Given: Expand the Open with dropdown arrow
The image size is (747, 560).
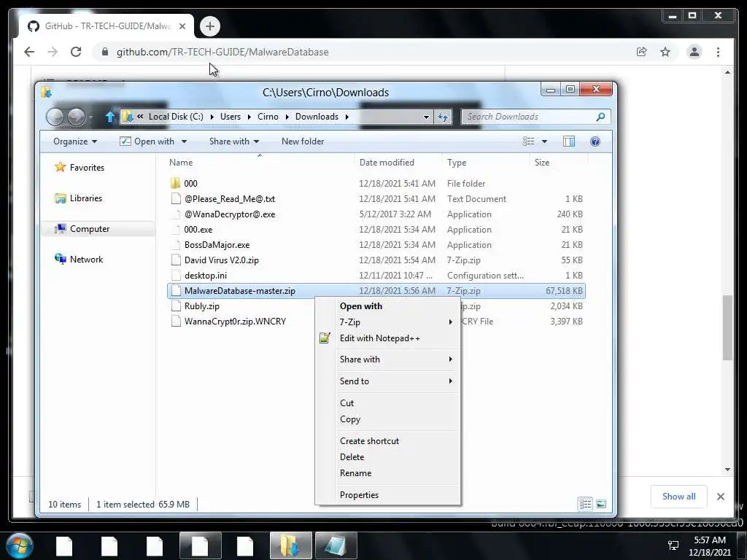Looking at the screenshot, I should (184, 141).
